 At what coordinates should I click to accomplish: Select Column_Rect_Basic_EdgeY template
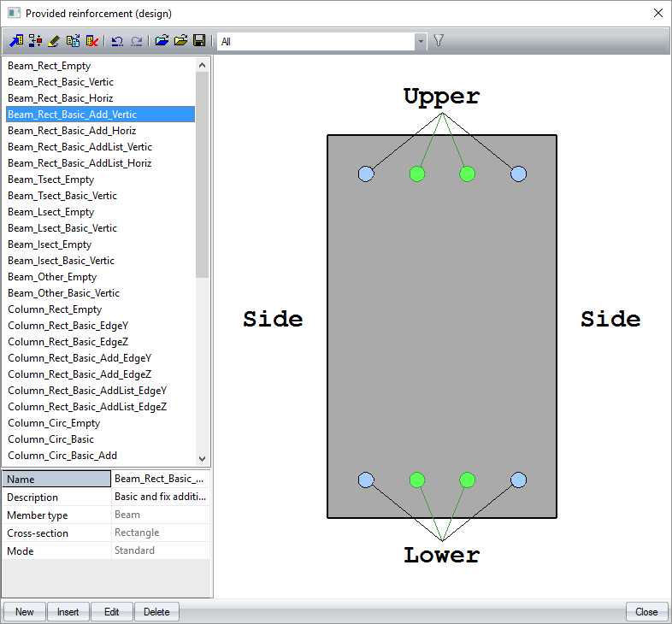click(x=101, y=326)
